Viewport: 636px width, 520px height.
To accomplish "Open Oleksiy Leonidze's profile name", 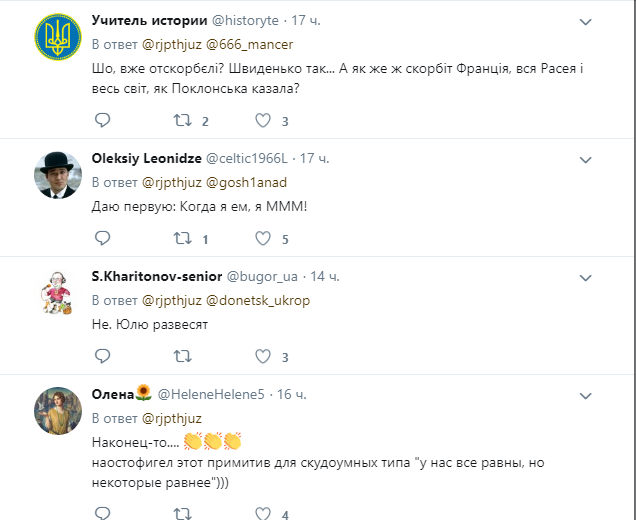I will 146,158.
